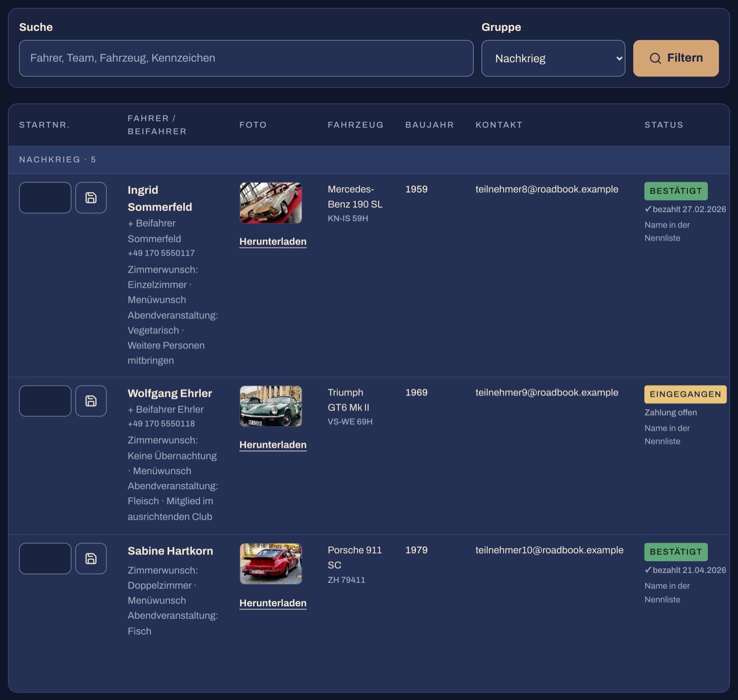Click the bezahlt 21.04.2026 note

685,570
